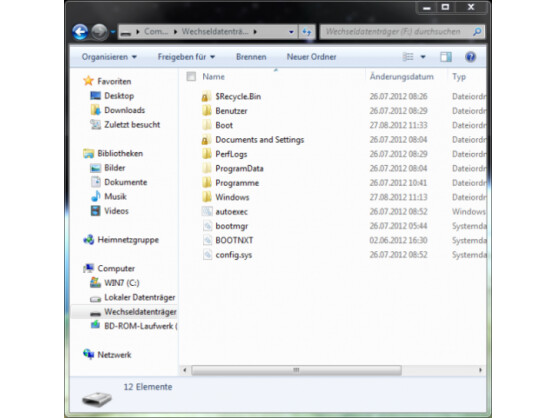The image size is (557, 418).
Task: Change view with the view icon
Action: click(x=407, y=57)
